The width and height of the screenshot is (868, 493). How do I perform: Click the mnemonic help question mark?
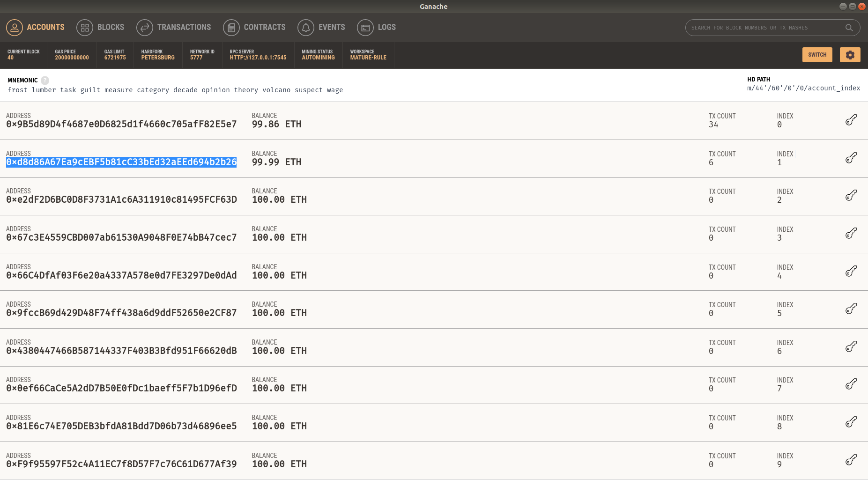45,81
